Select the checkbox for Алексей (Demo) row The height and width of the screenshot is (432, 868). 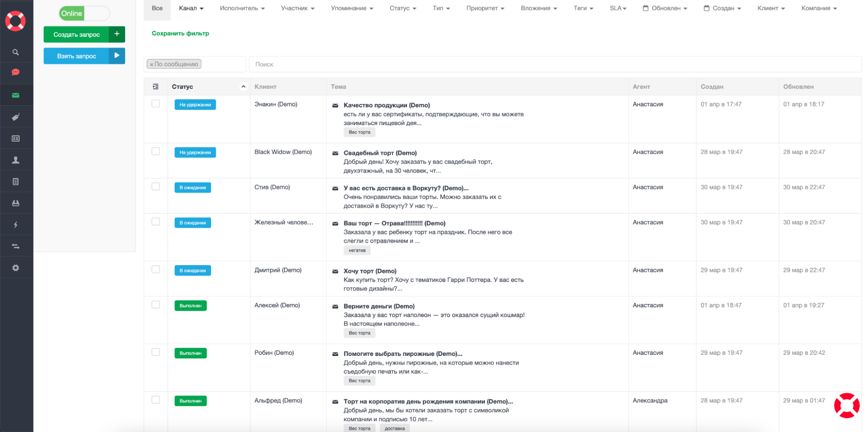[155, 305]
